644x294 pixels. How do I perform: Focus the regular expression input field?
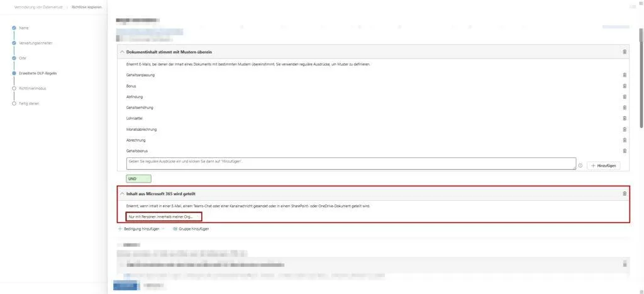click(x=351, y=163)
